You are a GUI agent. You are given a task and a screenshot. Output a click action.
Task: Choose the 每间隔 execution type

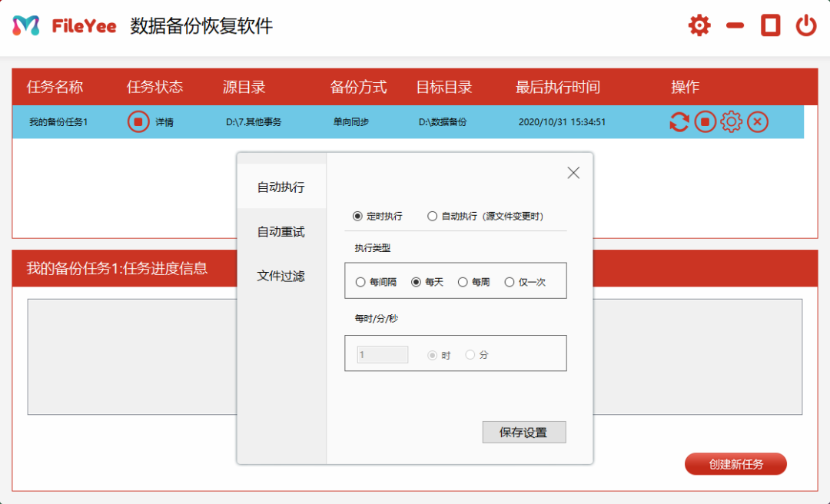[360, 282]
